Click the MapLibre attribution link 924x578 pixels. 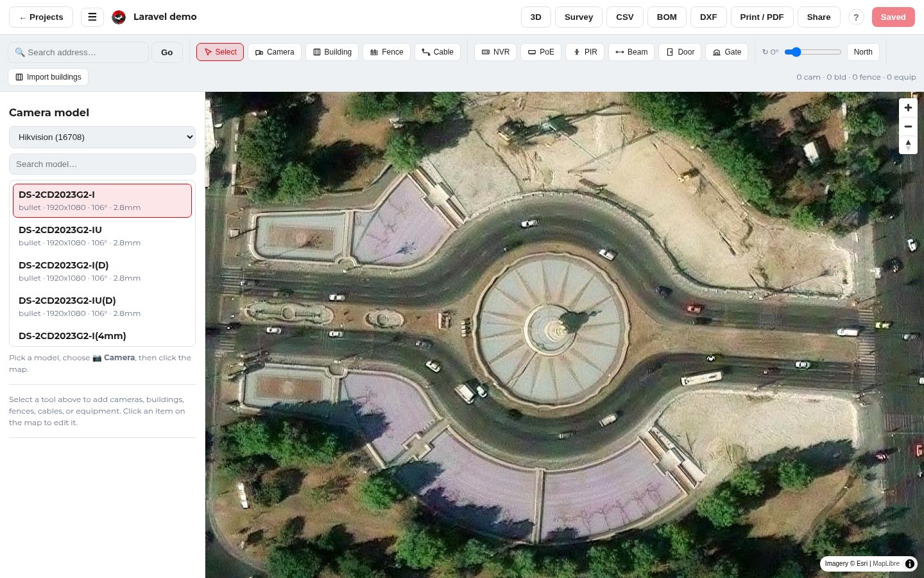tap(886, 564)
